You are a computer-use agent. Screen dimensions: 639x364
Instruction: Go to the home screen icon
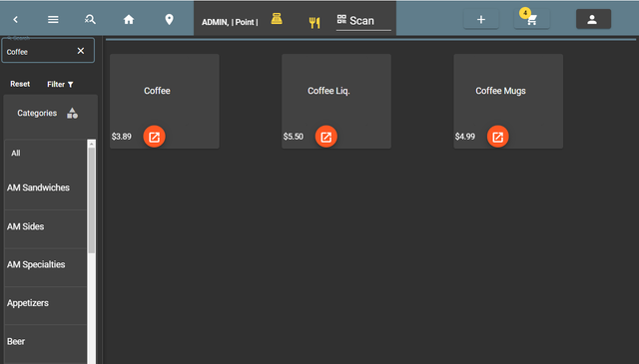pos(129,19)
